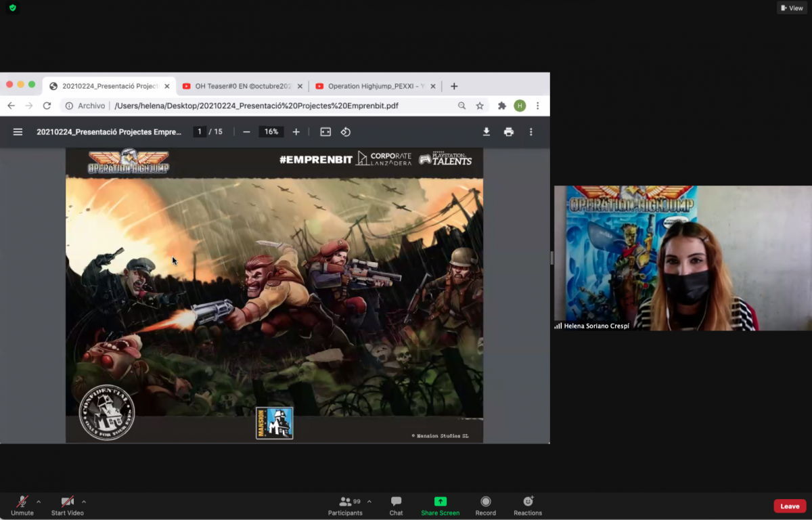Click the green encryption shield icon
Image resolution: width=812 pixels, height=520 pixels.
tap(12, 8)
